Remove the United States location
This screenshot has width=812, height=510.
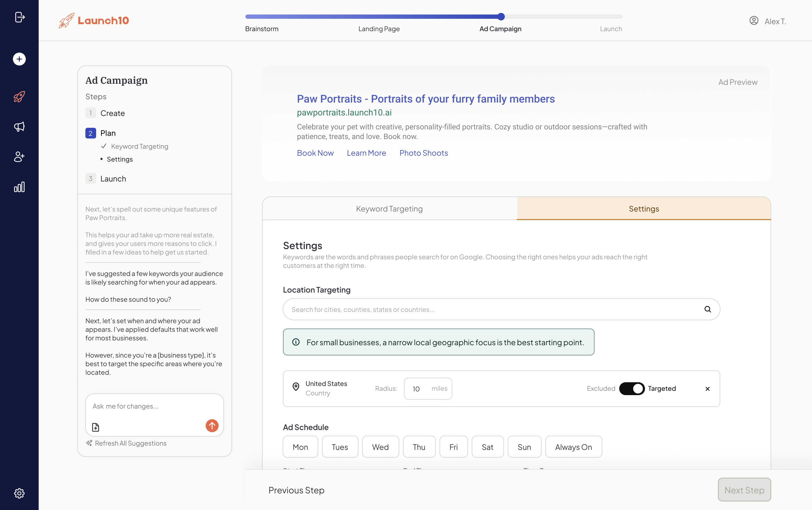click(x=708, y=389)
